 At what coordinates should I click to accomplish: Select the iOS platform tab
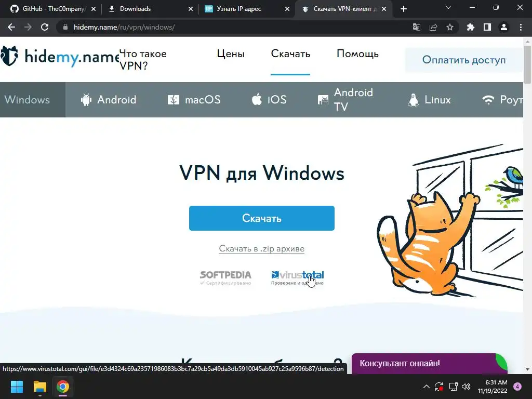point(269,100)
